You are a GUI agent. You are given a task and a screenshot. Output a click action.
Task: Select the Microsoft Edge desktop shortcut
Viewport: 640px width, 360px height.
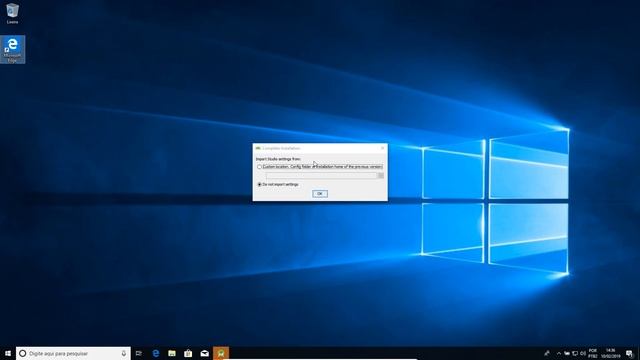pyautogui.click(x=12, y=49)
